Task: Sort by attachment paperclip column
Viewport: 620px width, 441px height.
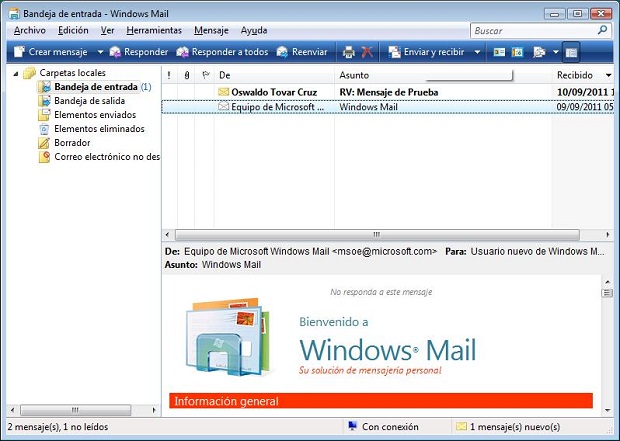Action: tap(187, 75)
